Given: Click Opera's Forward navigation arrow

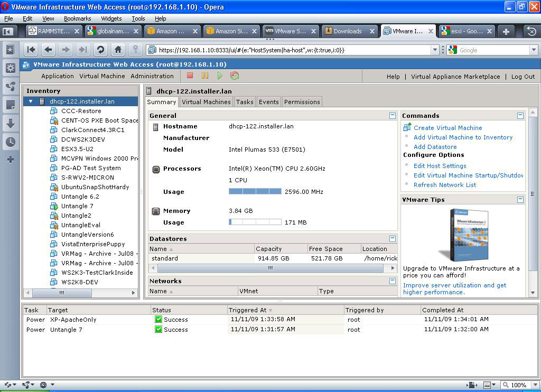Looking at the screenshot, I should (66, 50).
